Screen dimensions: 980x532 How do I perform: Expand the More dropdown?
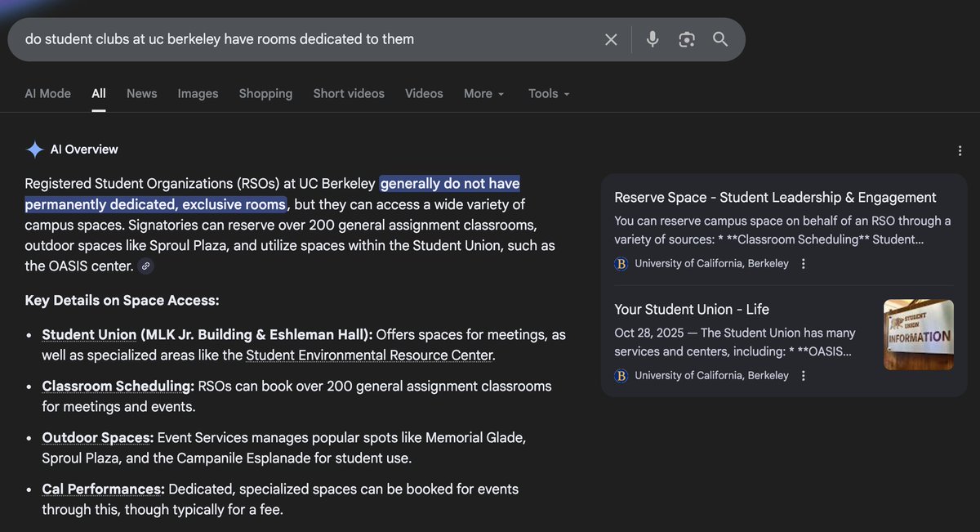[484, 94]
